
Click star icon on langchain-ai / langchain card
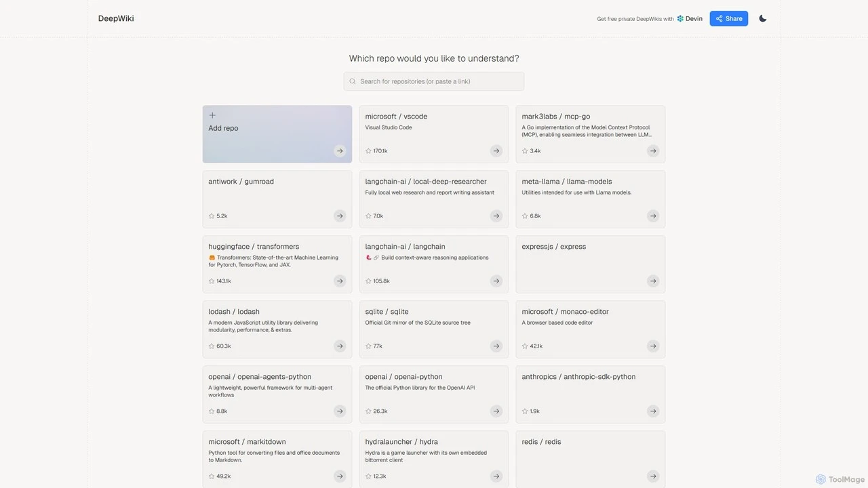(x=368, y=281)
